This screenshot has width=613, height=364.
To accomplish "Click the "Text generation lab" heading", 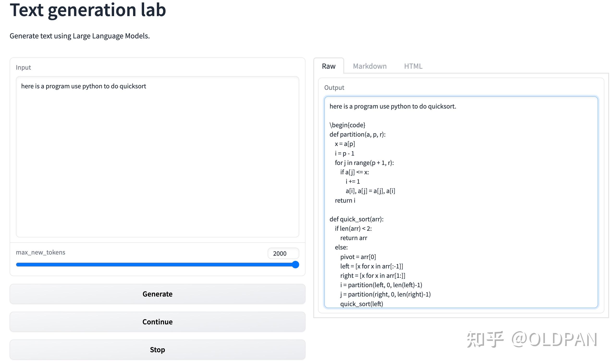I will click(88, 10).
